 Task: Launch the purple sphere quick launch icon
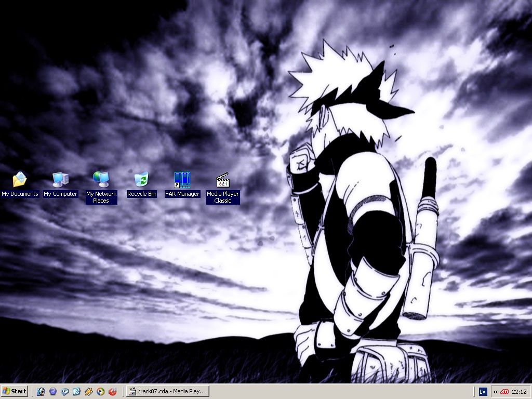[52, 392]
